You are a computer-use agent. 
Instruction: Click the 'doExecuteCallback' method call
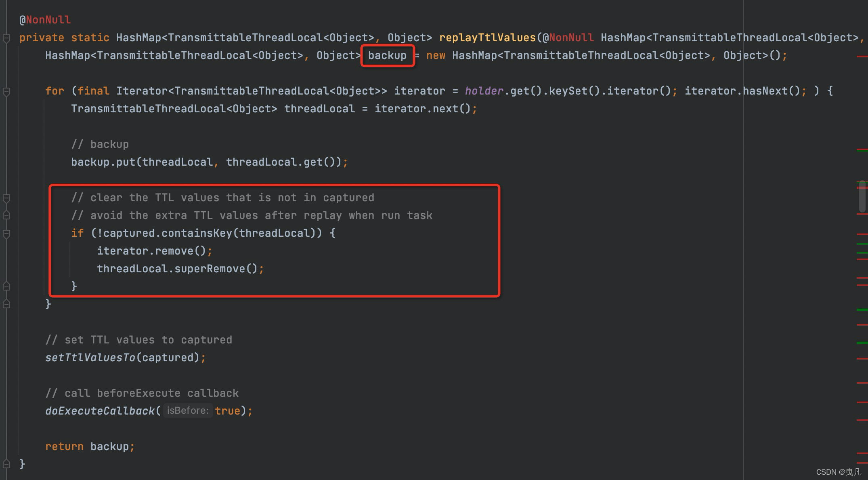click(x=100, y=411)
